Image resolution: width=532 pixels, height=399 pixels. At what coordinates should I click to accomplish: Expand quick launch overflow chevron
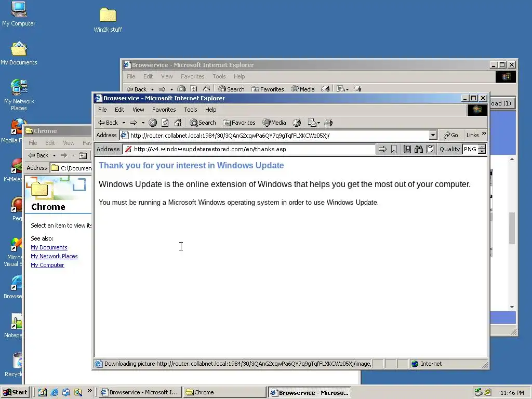pyautogui.click(x=89, y=391)
